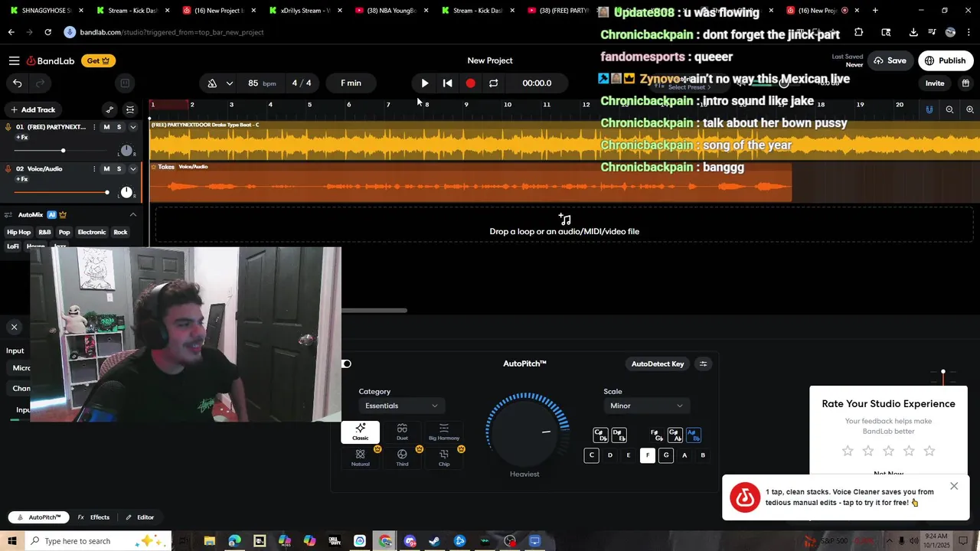
Task: Add Fx to track 02 Voice/Audio
Action: coord(22,179)
